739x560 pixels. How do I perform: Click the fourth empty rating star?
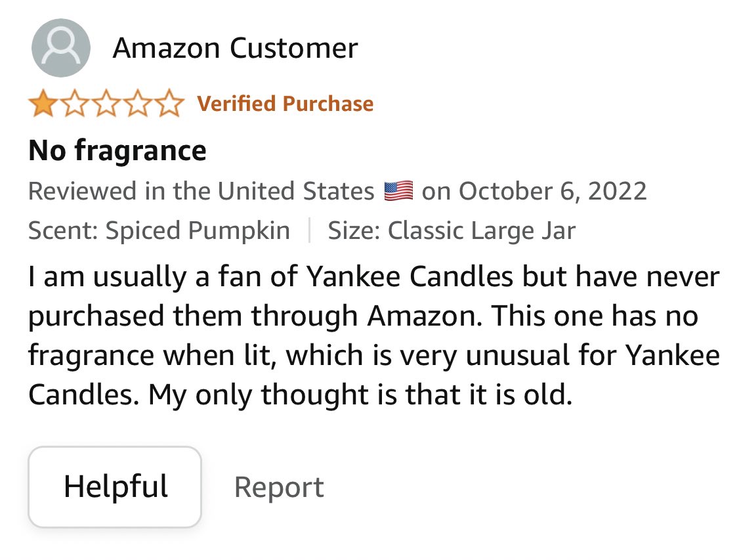click(138, 104)
